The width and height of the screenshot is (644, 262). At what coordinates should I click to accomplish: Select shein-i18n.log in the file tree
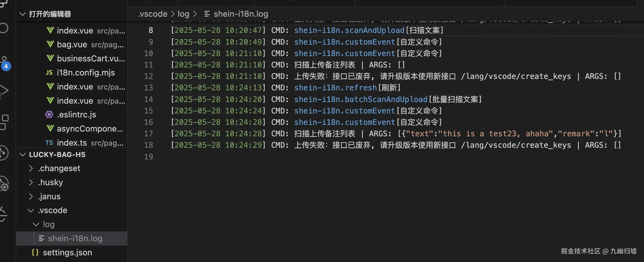pyautogui.click(x=75, y=238)
